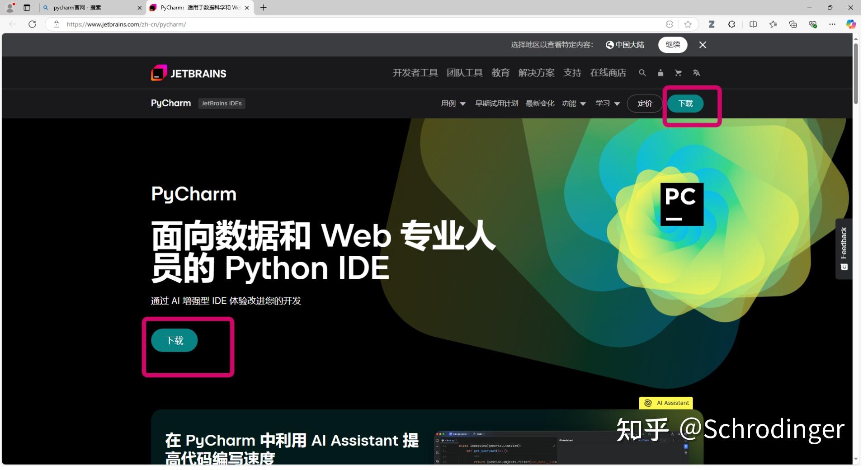
Task: Open the Feedback sidebar tab
Action: pos(844,249)
